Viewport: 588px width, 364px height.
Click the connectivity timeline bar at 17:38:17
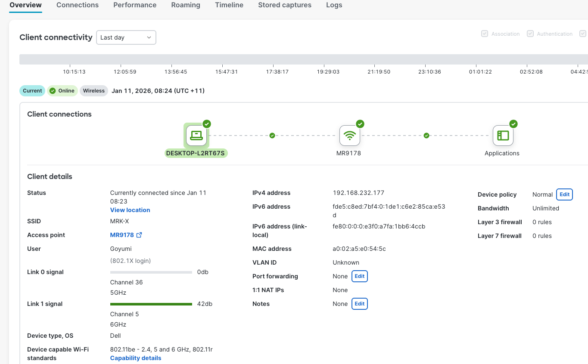click(x=277, y=59)
